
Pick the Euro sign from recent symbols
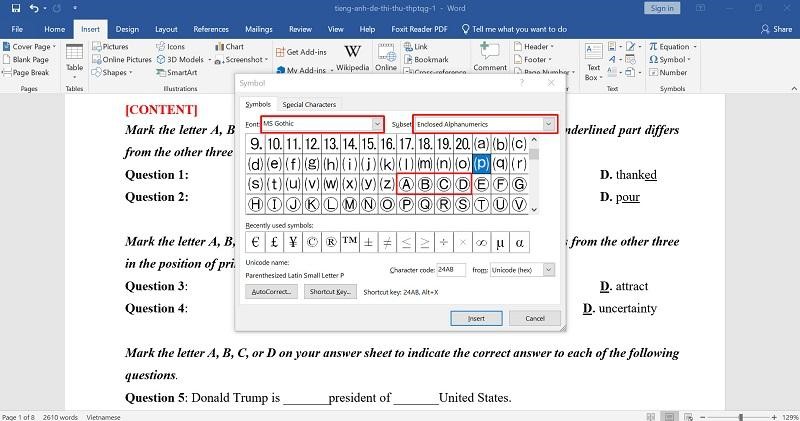click(x=255, y=242)
